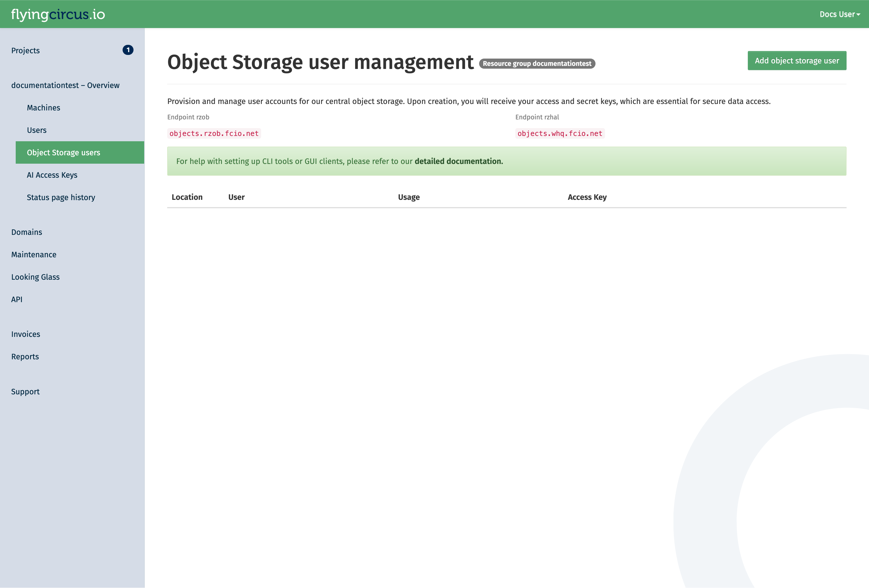
Task: Click the Access Key column header
Action: (x=587, y=197)
